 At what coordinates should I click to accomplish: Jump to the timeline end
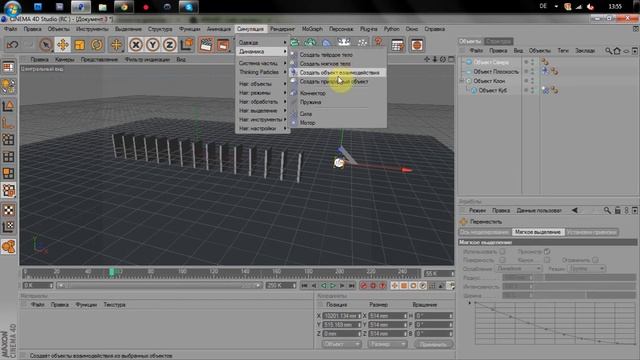coord(351,286)
